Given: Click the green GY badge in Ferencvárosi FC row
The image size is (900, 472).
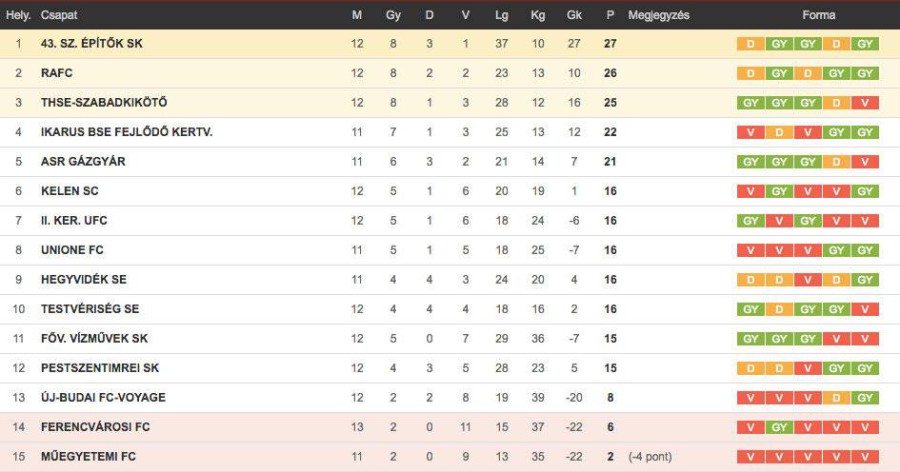Looking at the screenshot, I should [778, 427].
